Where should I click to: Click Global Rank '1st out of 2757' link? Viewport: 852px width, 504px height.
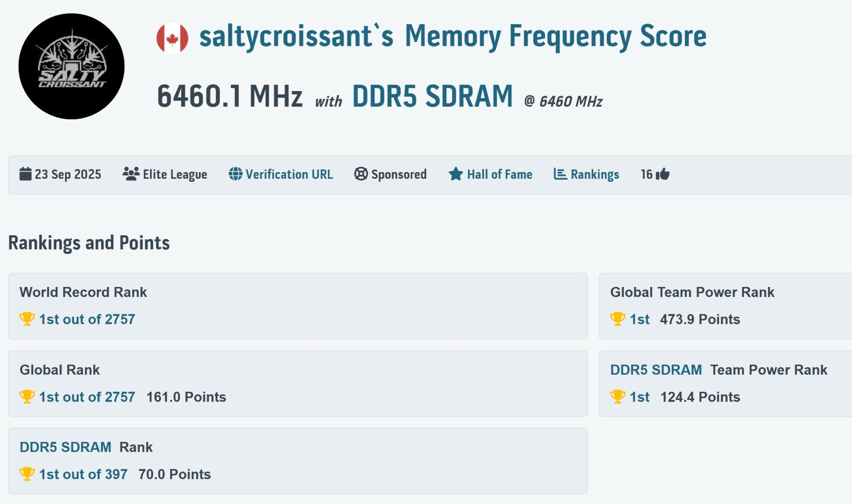click(87, 397)
